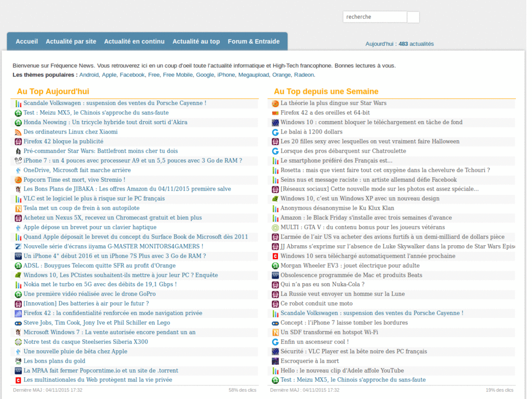Click the icon beside Pré-commander Star Wars Battlefront
The width and height of the screenshot is (532, 399).
click(18, 151)
